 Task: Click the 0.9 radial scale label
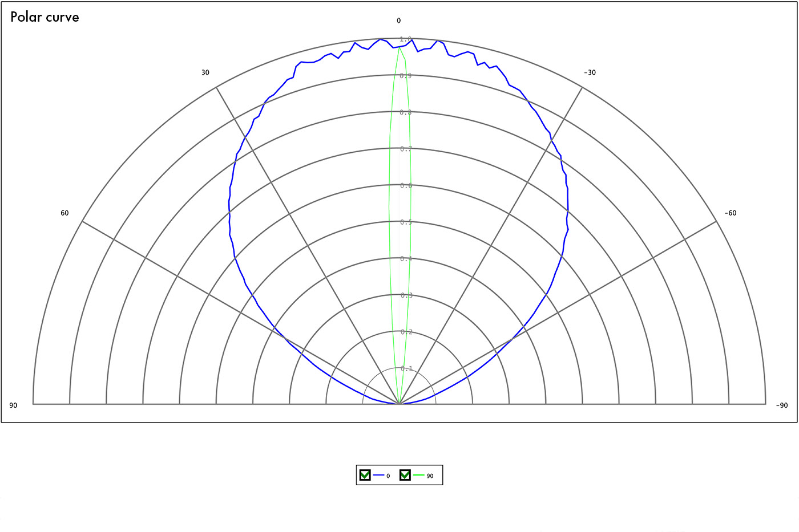[406, 76]
